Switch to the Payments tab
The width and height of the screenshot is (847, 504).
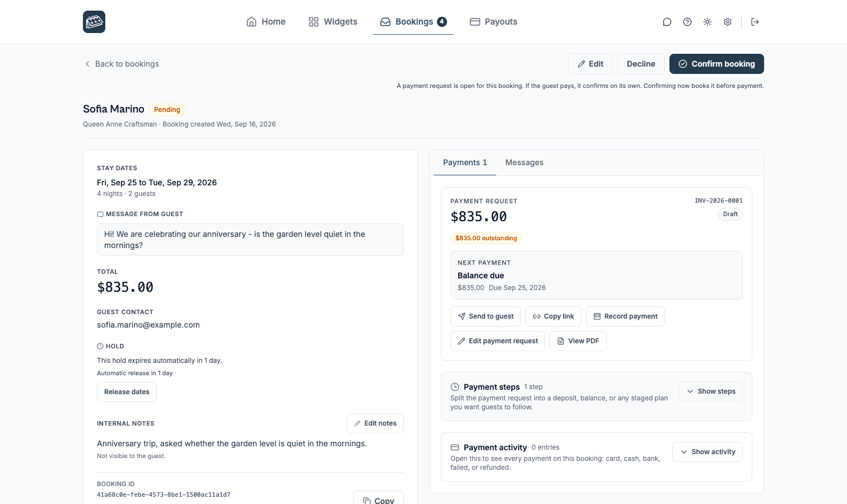465,162
